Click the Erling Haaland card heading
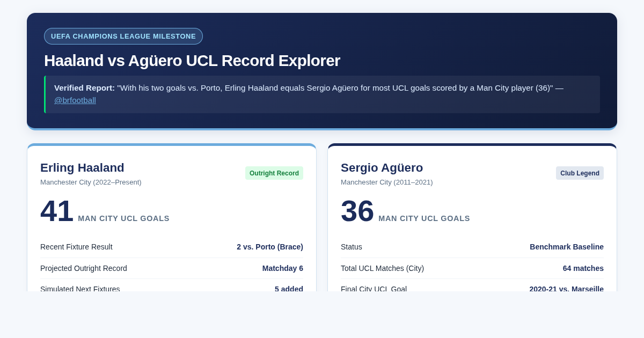 click(82, 167)
